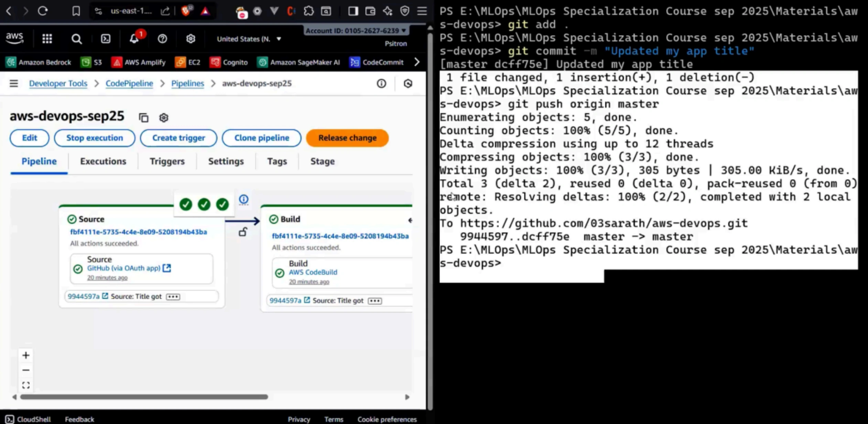Reload the browser page
The image size is (868, 424).
[43, 11]
